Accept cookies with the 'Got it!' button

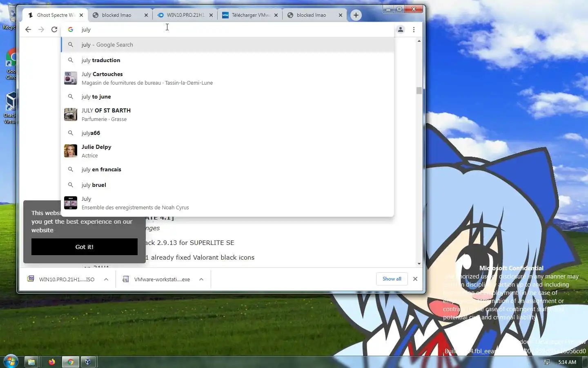(x=85, y=247)
